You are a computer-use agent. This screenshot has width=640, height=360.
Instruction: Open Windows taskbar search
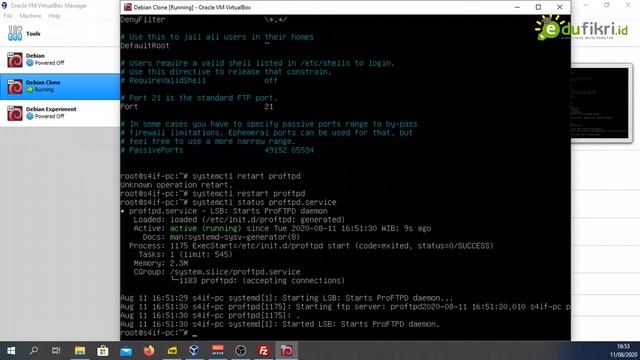pyautogui.click(x=33, y=351)
